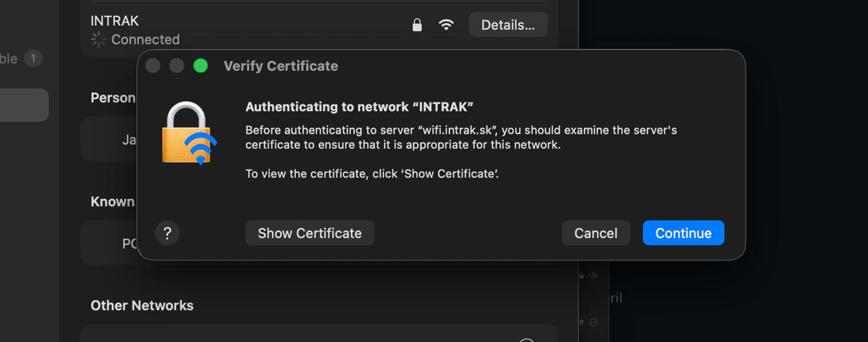This screenshot has height=342, width=868.
Task: Click the spinner next to Connected
Action: point(98,39)
